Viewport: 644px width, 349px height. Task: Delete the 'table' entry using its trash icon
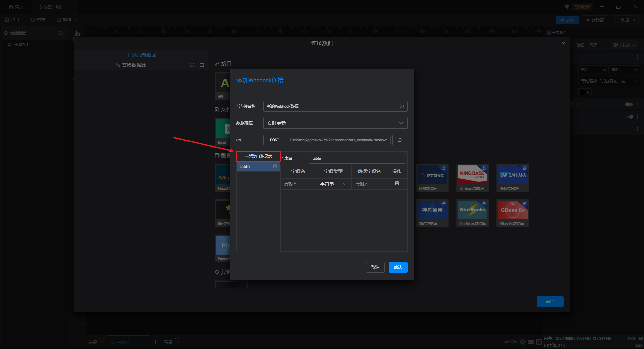275,166
